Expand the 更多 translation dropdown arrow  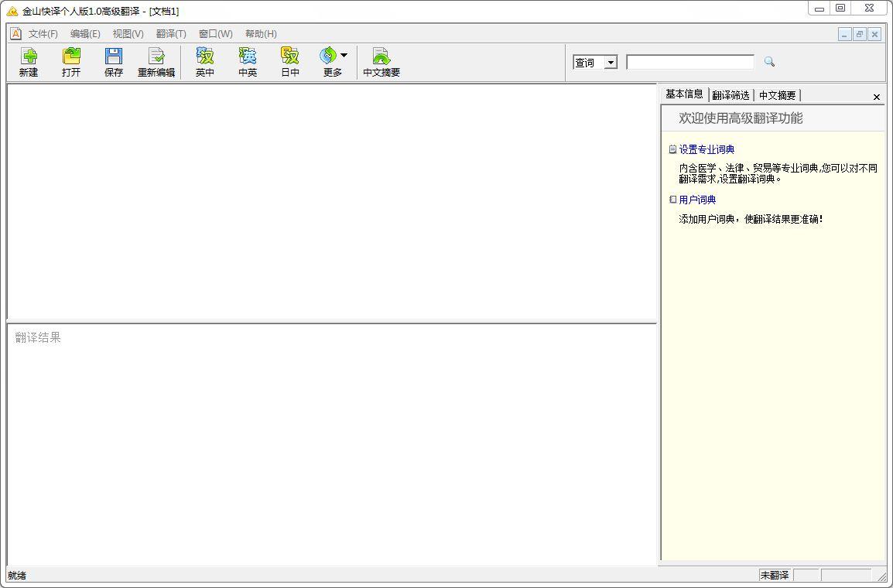pyautogui.click(x=344, y=55)
